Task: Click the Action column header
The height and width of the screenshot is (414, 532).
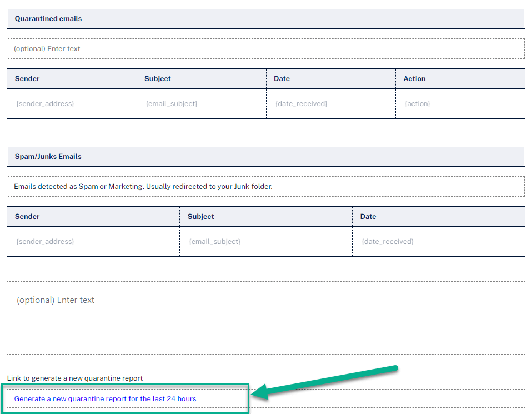Action: [x=460, y=79]
